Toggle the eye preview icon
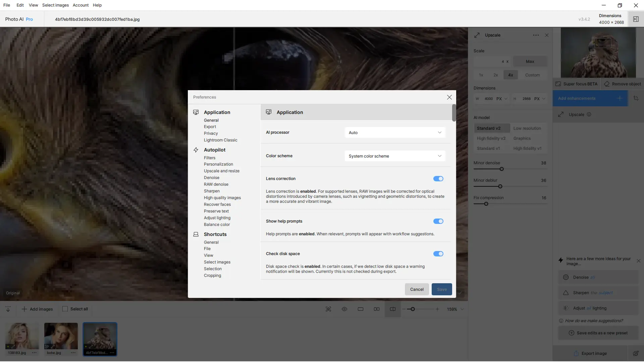 click(x=344, y=309)
